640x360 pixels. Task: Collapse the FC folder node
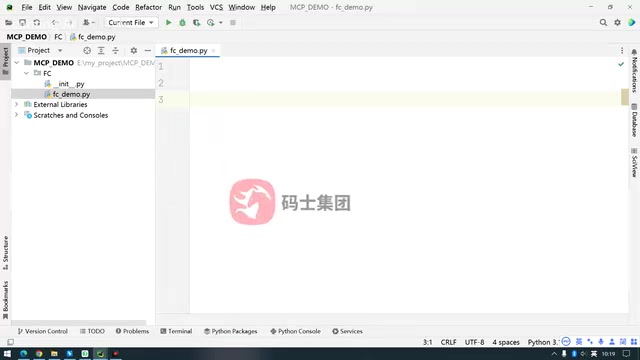27,73
